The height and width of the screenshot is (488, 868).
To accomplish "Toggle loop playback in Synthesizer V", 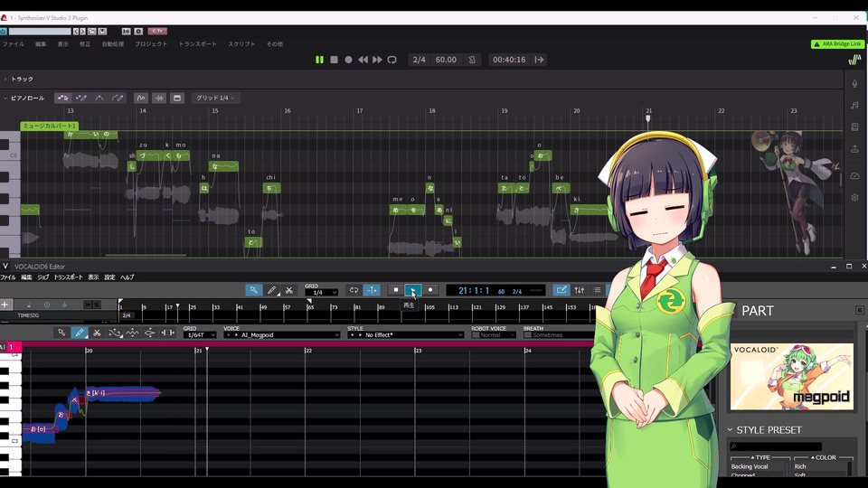I will coord(392,60).
